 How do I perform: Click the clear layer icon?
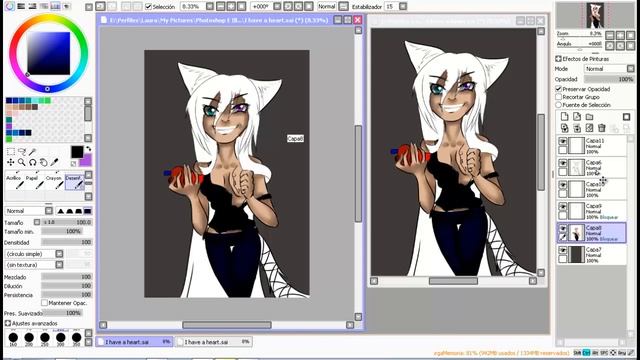click(589, 128)
